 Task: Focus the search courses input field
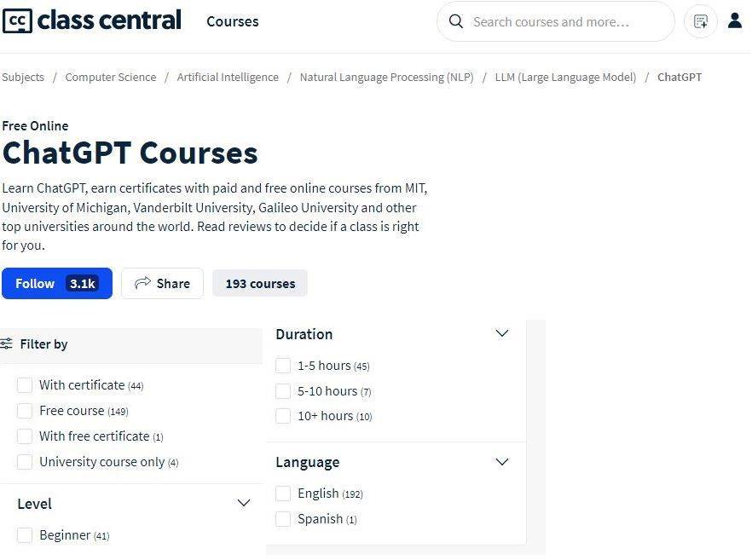point(563,21)
